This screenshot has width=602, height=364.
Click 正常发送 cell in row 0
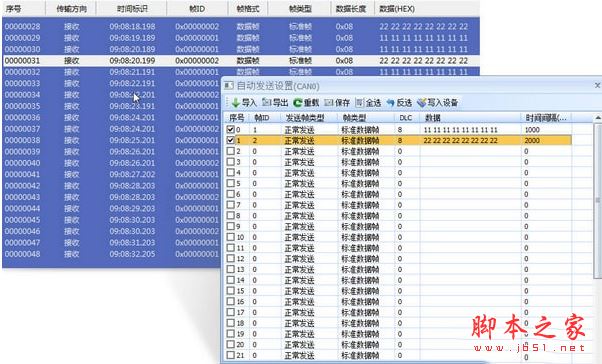coord(299,130)
